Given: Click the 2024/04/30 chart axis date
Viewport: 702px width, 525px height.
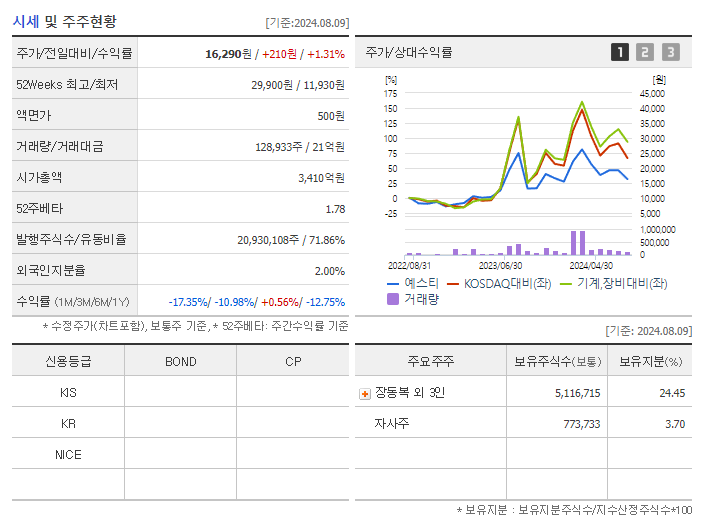Looking at the screenshot, I should pos(591,265).
